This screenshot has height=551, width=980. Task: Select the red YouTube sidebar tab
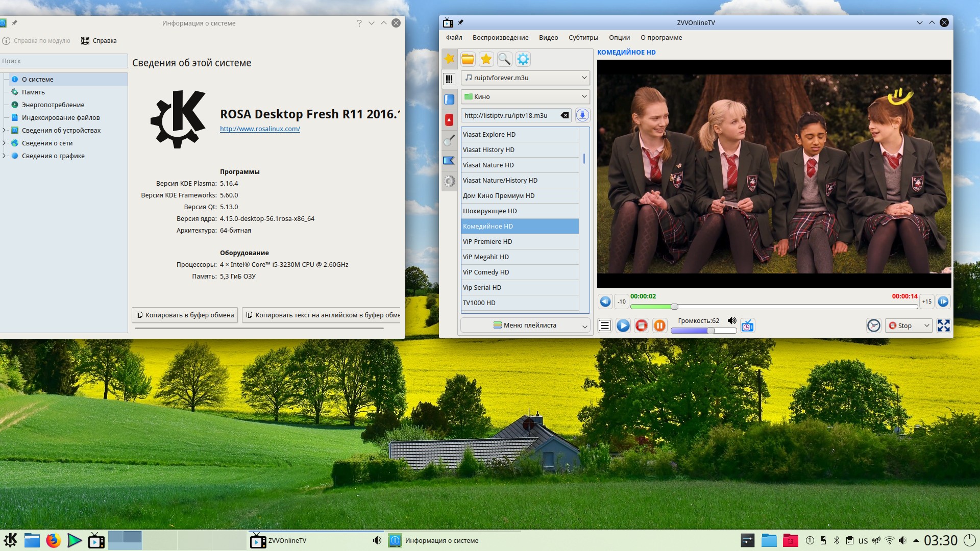449,120
